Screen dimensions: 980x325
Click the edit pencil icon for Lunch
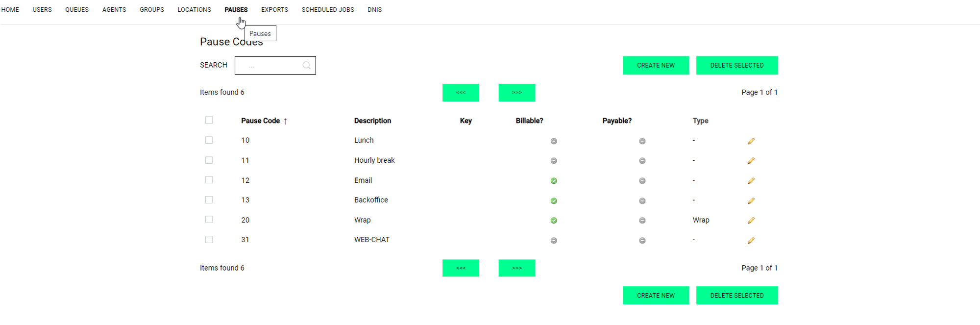[x=751, y=141]
